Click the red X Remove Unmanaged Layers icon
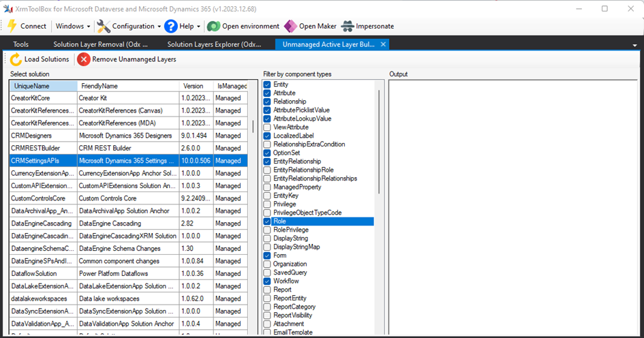The image size is (644, 338). click(83, 59)
